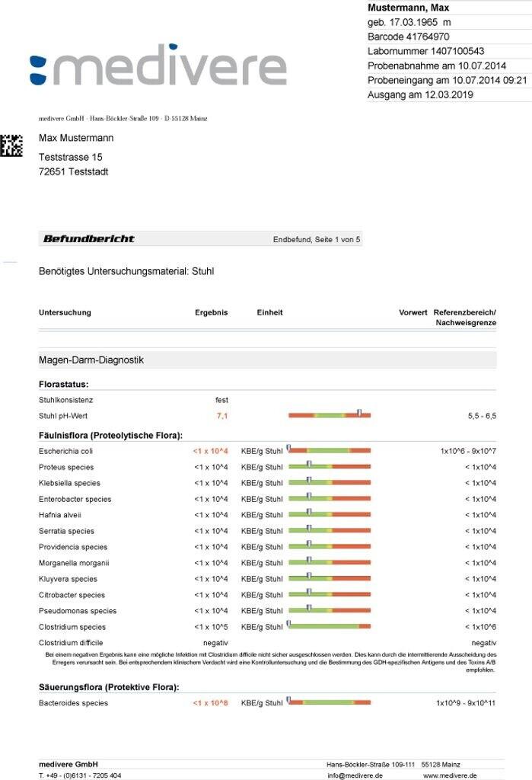
Task: Click the Referenzbereich/Nachweisgrenze column header
Action: tap(464, 318)
